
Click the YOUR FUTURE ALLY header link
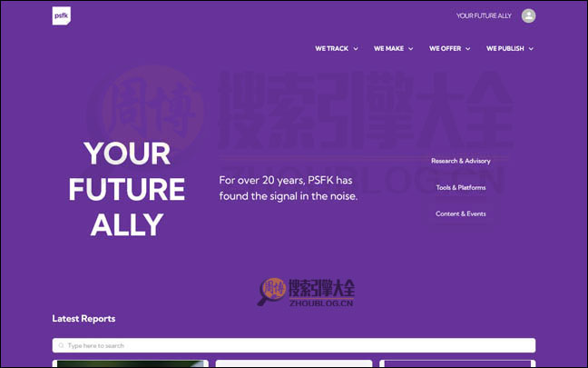coord(484,15)
